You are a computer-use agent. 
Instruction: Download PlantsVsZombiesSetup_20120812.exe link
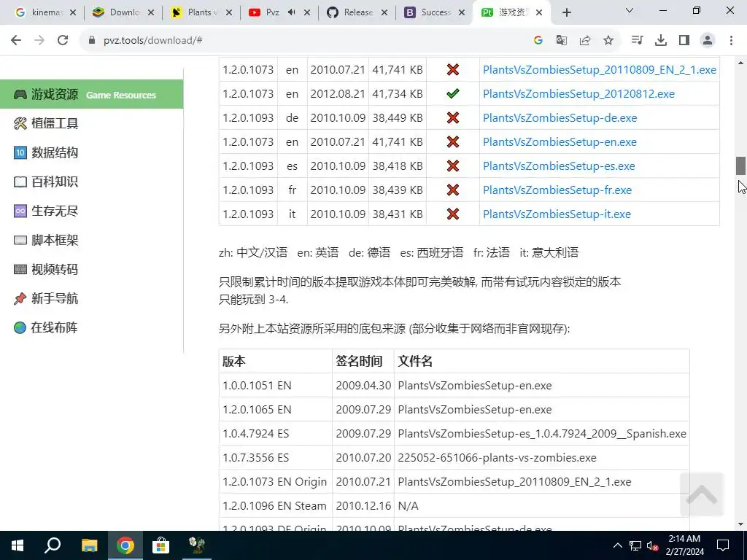click(x=578, y=94)
